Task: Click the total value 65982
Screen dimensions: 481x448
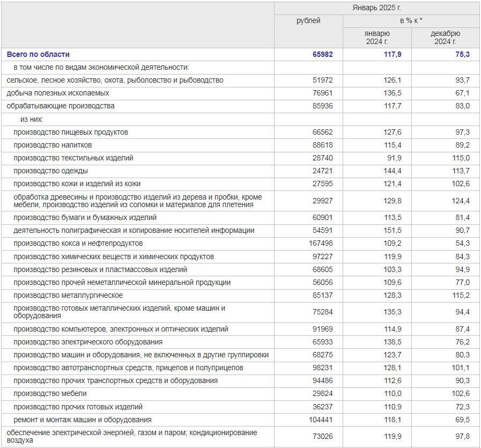Action: (322, 54)
